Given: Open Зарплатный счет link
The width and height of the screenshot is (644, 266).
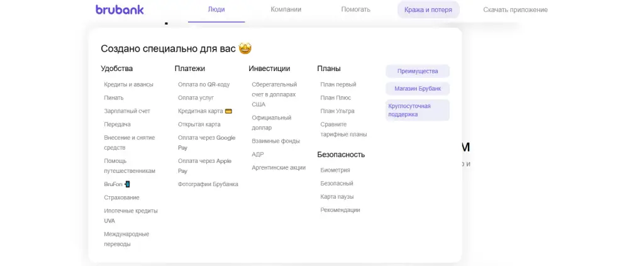Looking at the screenshot, I should [127, 111].
